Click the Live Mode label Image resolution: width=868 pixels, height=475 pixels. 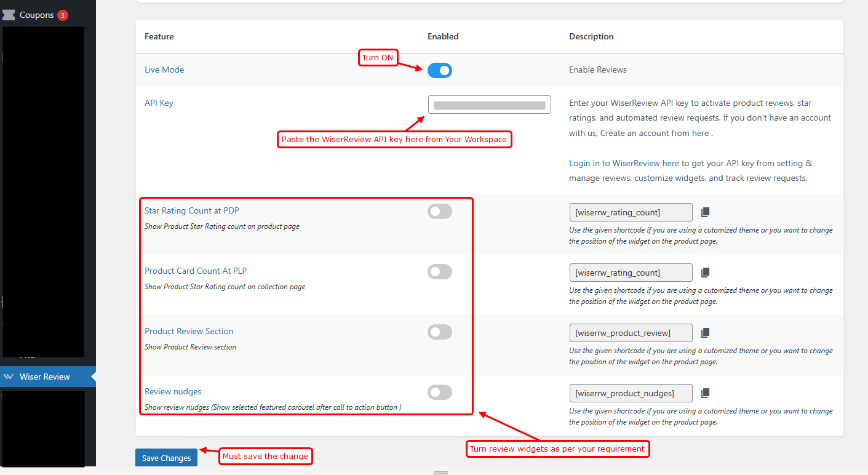164,70
